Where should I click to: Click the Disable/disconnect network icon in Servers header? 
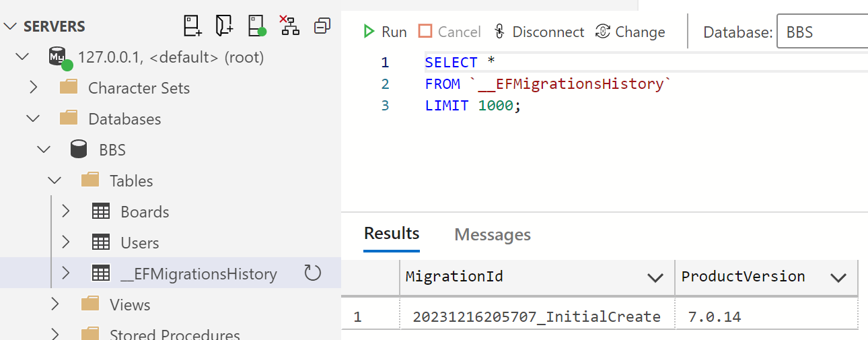[x=289, y=26]
